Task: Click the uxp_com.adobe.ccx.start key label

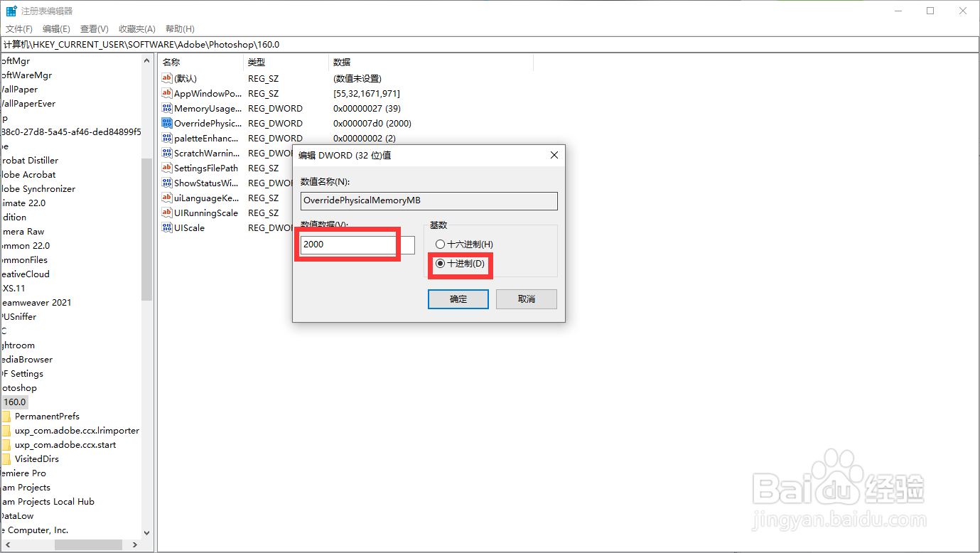Action: click(65, 445)
